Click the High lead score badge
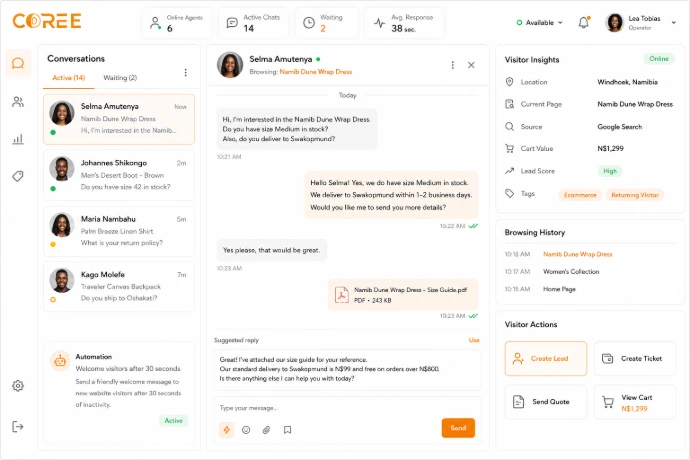Screen dimensions: 690x460 (x=609, y=171)
